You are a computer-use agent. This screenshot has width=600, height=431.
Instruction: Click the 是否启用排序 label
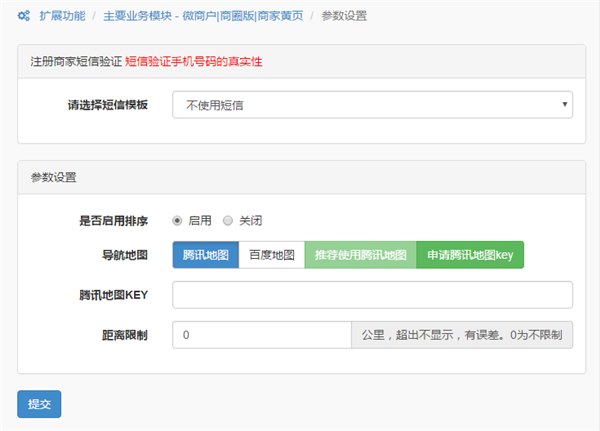point(113,221)
